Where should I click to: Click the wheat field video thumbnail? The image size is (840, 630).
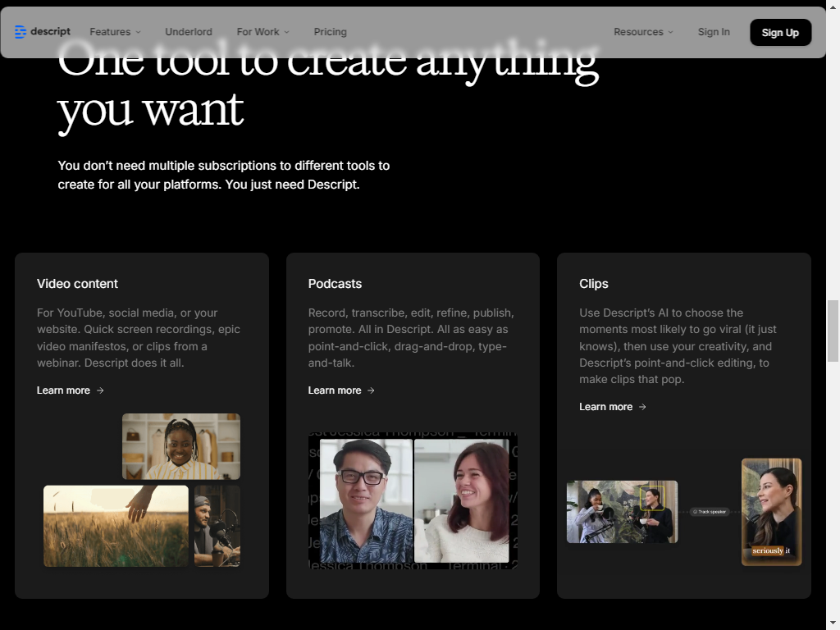click(116, 526)
